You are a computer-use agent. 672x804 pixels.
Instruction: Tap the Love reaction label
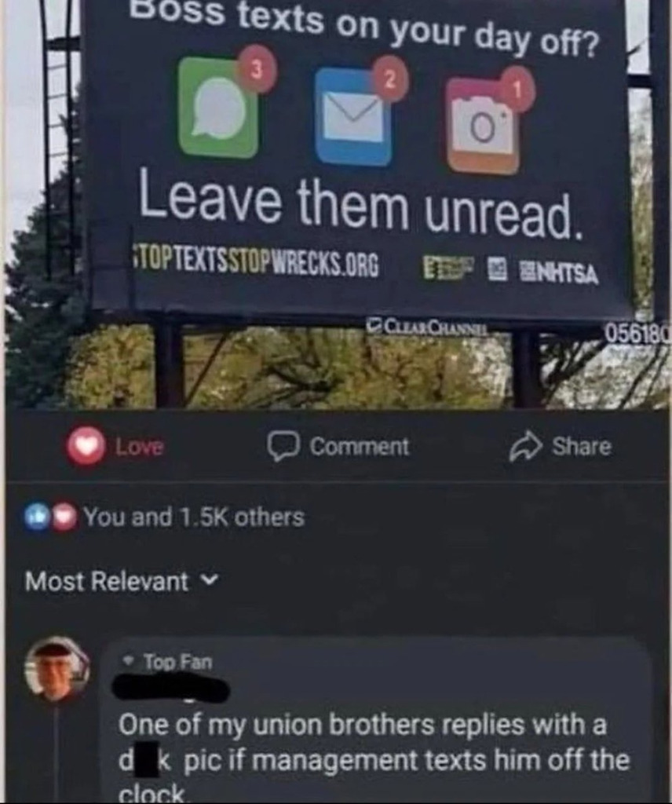pos(140,447)
